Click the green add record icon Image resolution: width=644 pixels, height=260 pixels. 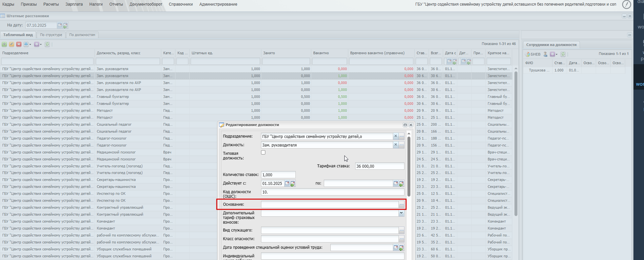(x=4, y=44)
